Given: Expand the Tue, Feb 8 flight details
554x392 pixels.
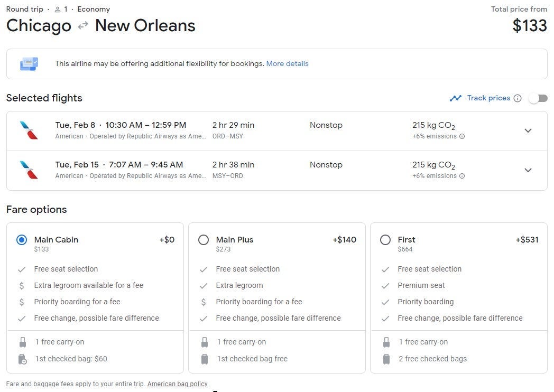Looking at the screenshot, I should pyautogui.click(x=528, y=130).
